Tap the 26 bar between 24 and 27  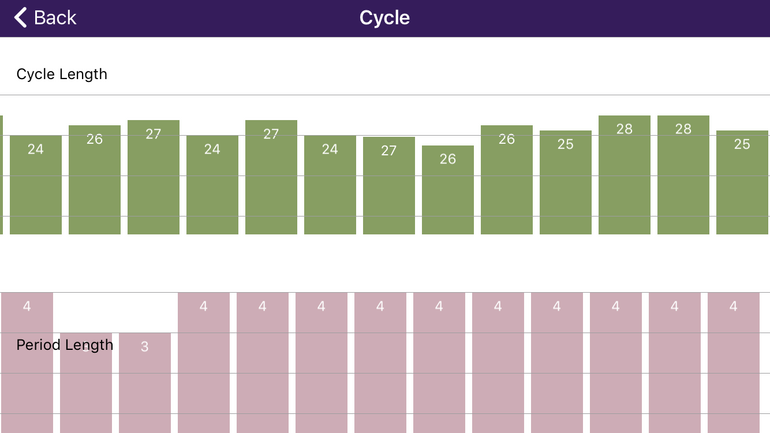(95, 179)
